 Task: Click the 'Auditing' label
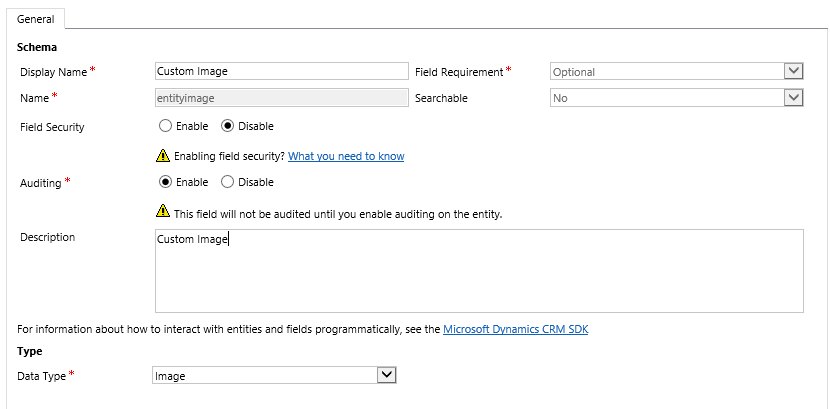(x=41, y=183)
